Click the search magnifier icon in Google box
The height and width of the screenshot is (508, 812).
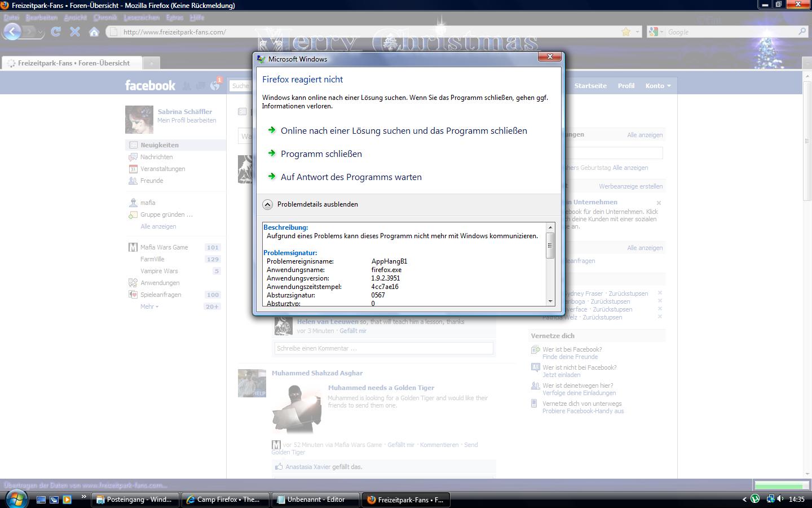[802, 32]
